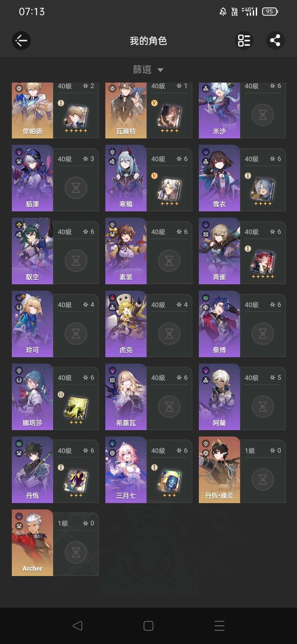Viewport: 297px width, 644px height.
Task: Tap the share icon
Action: coord(275,40)
